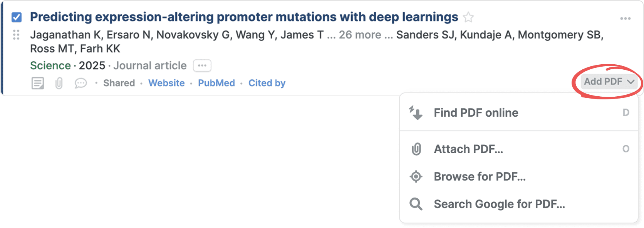Expand the hidden metadata ellipsis button
Viewport: 644px width, 228px height.
point(202,65)
